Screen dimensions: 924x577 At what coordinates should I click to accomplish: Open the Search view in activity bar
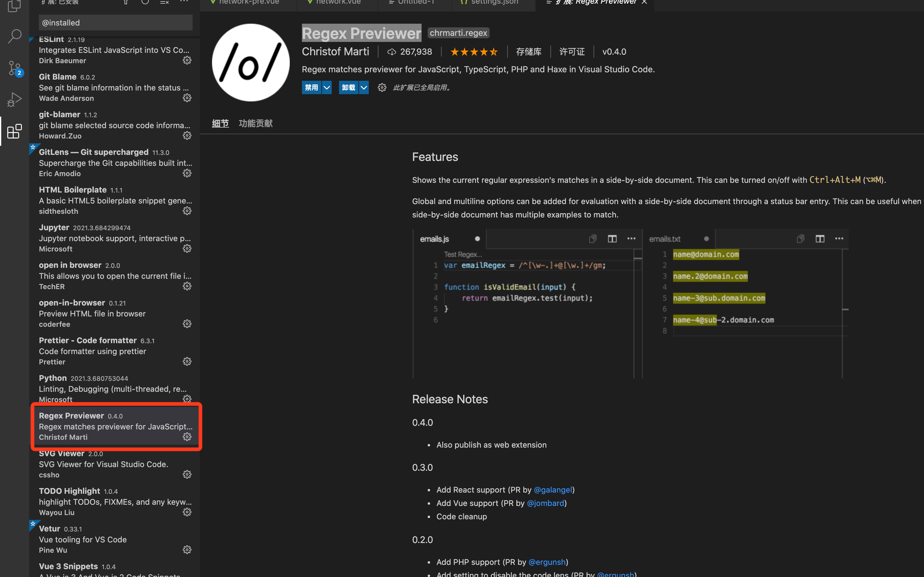(x=15, y=36)
